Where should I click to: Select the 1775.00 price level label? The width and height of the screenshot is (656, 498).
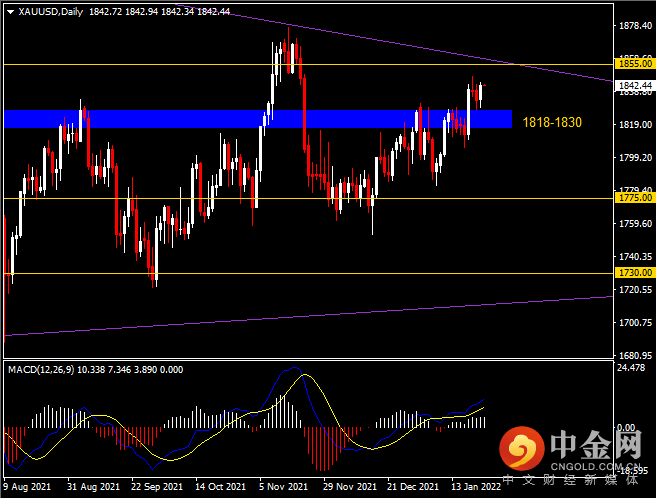(x=635, y=198)
